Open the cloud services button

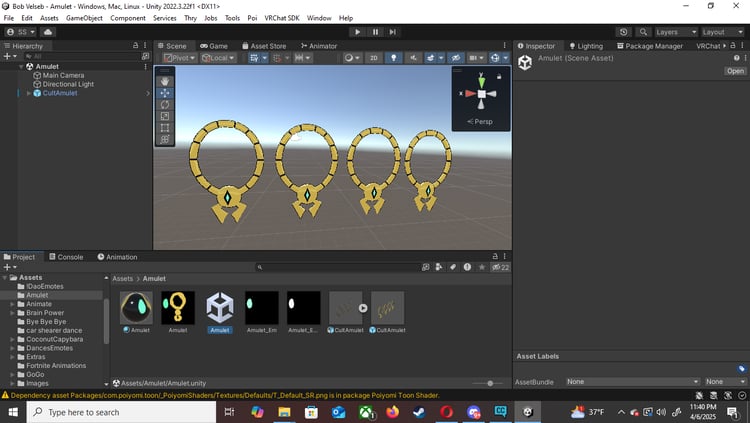(x=48, y=32)
